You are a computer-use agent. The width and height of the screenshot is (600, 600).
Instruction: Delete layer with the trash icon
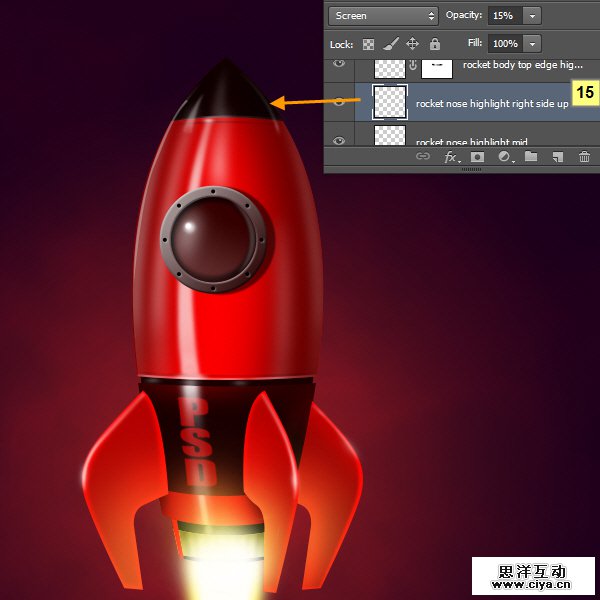584,157
